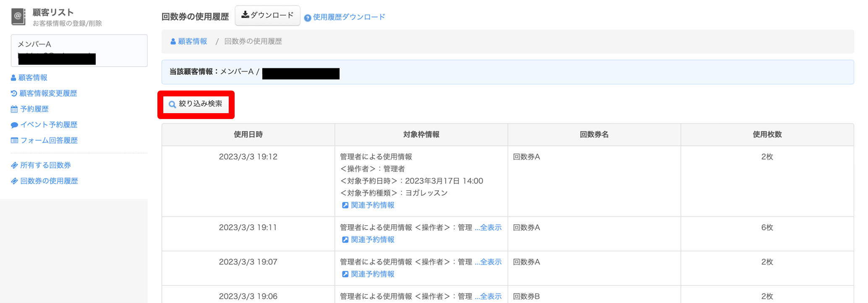Viewport: 868px width, 303px height.
Task: Open the 使用履歴ダウンロード help link
Action: click(349, 17)
